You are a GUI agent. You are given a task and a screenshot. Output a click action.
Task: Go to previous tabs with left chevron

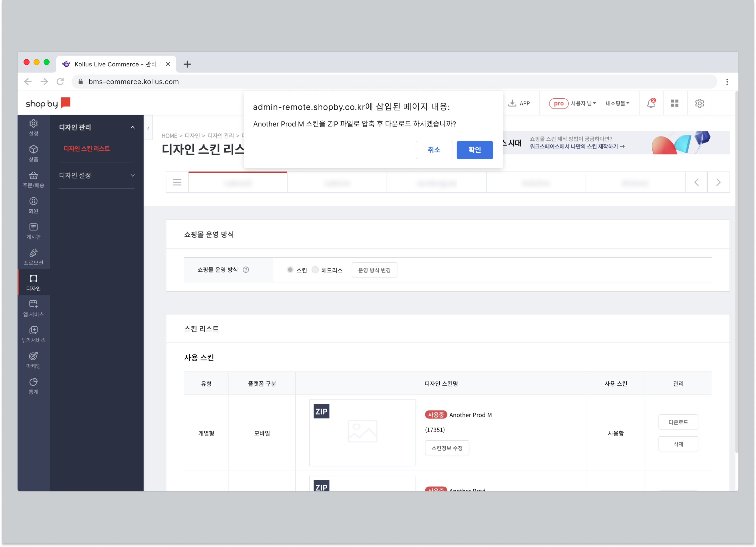696,182
